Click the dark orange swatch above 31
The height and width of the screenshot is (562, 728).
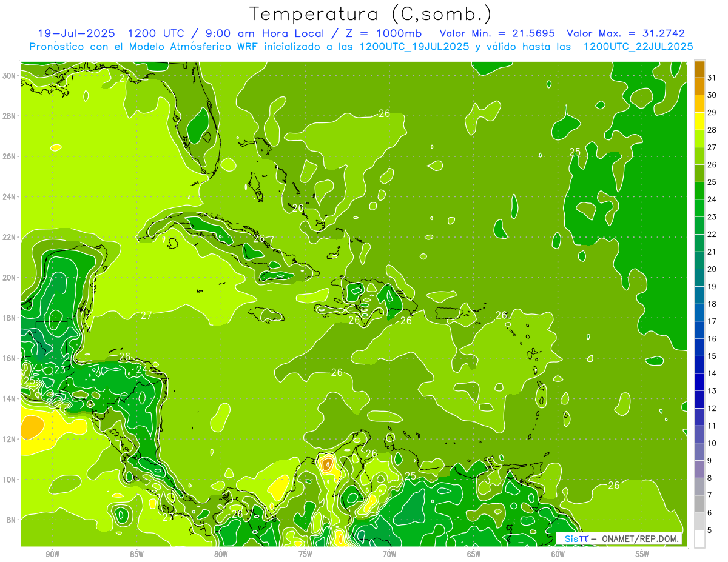tap(699, 69)
